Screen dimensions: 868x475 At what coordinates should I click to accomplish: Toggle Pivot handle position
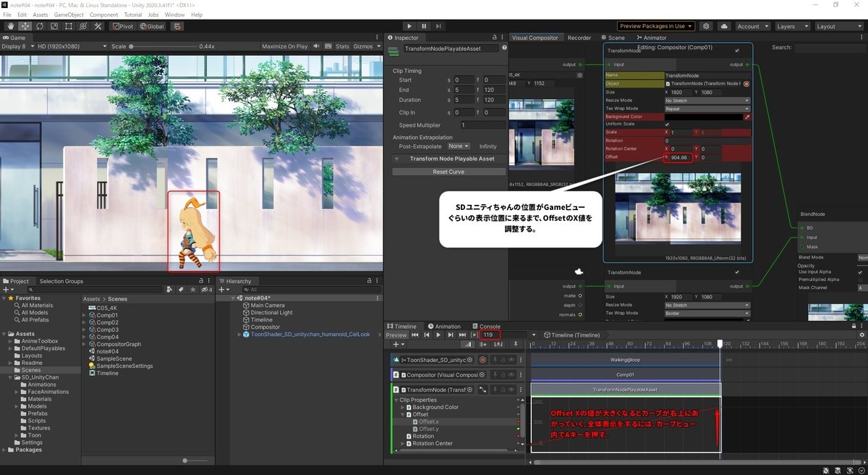[x=123, y=26]
